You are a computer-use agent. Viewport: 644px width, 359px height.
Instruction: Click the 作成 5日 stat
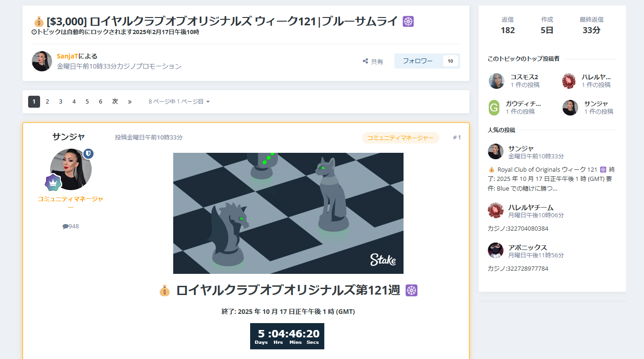(547, 25)
